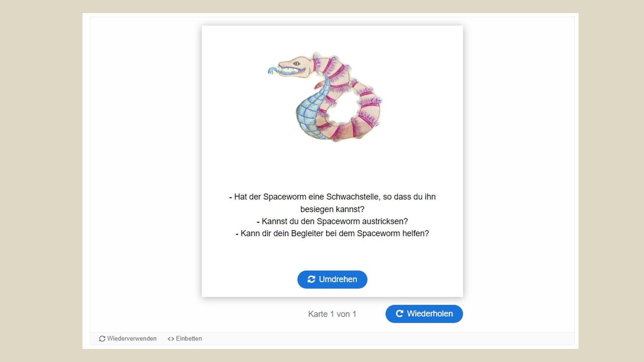Flip the card with the Umdrehen button
The width and height of the screenshot is (644, 362).
(x=332, y=280)
